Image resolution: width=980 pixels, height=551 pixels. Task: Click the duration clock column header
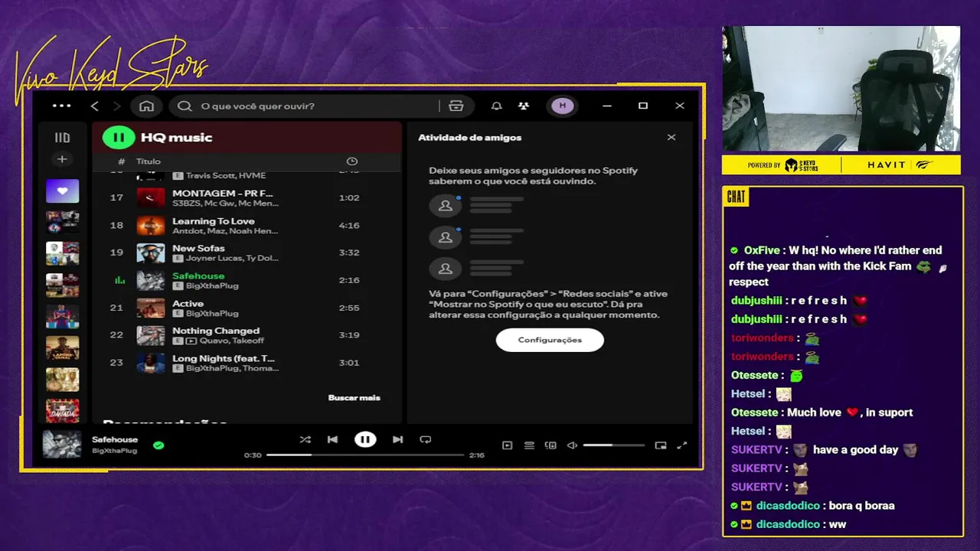coord(352,161)
